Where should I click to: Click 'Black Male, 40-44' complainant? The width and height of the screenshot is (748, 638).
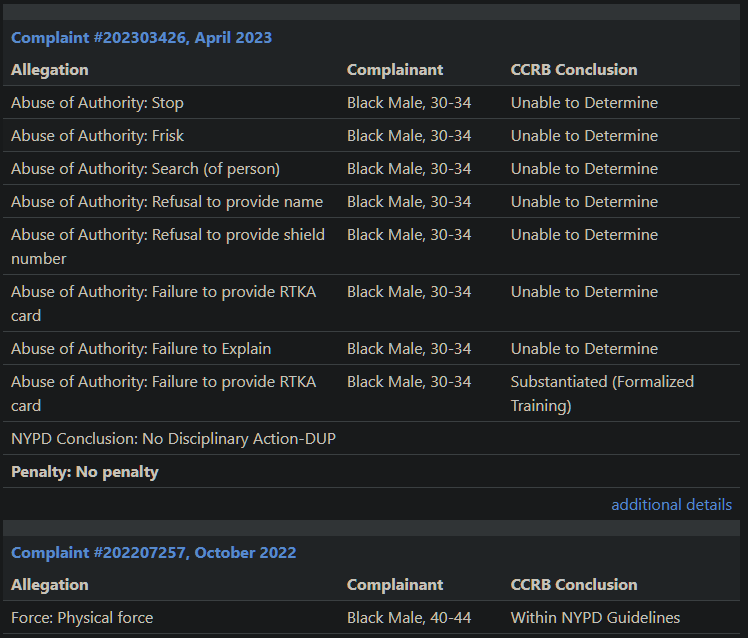point(409,617)
